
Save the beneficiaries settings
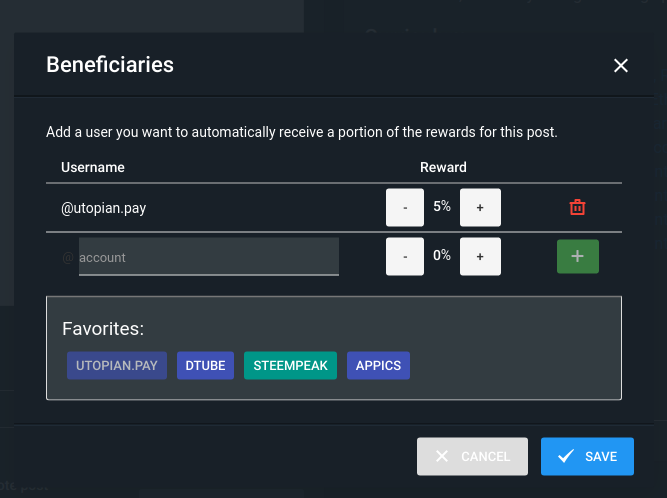click(x=587, y=456)
